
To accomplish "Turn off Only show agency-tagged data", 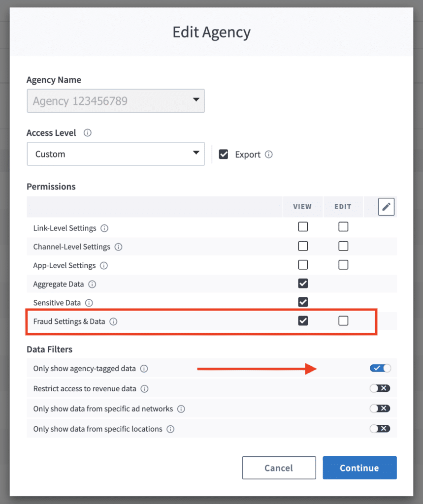I will pos(380,368).
